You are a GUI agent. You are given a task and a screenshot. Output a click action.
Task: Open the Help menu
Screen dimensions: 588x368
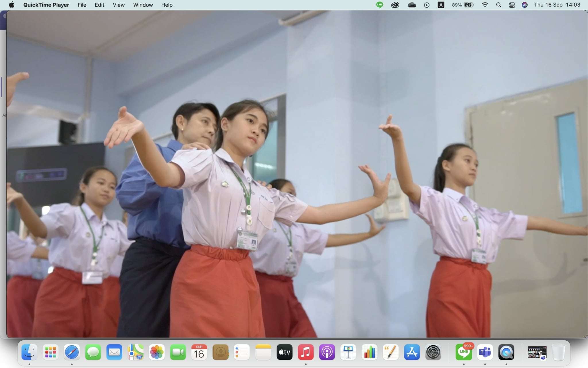coord(167,5)
